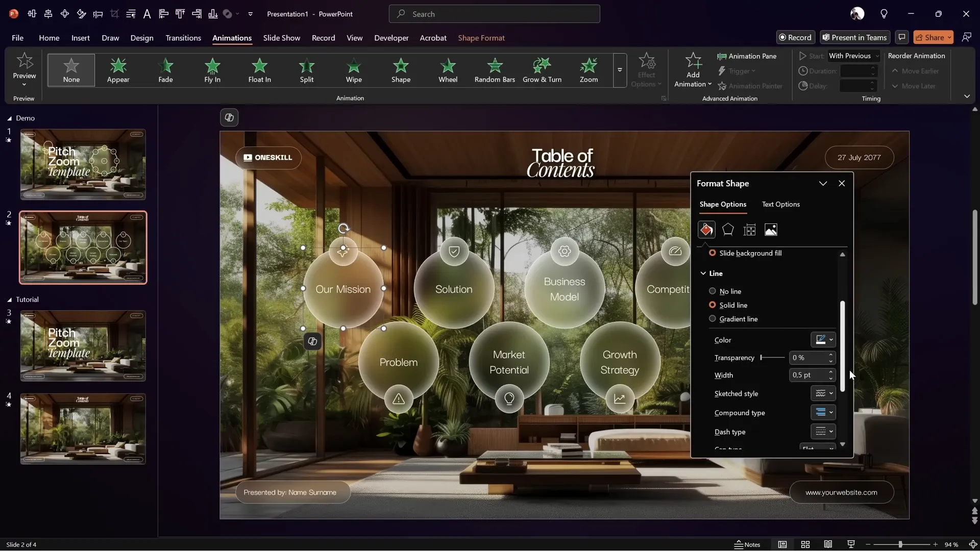Select Slide background fill option
The height and width of the screenshot is (551, 980).
pyautogui.click(x=713, y=253)
